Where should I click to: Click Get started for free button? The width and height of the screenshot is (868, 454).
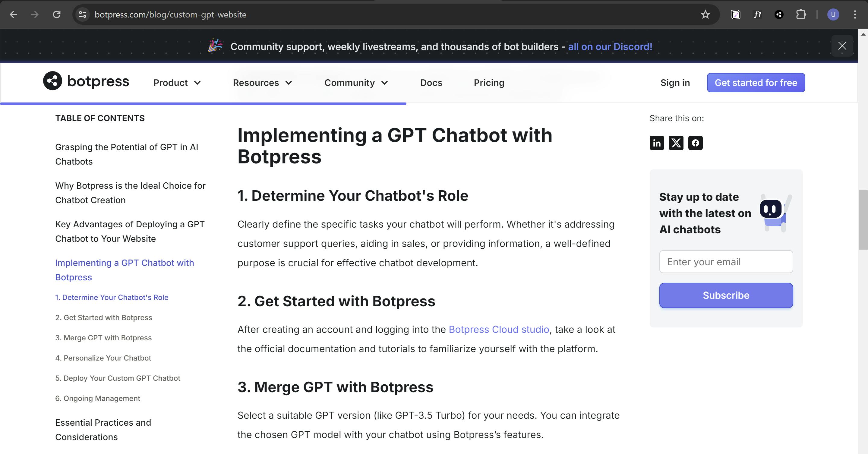click(756, 83)
